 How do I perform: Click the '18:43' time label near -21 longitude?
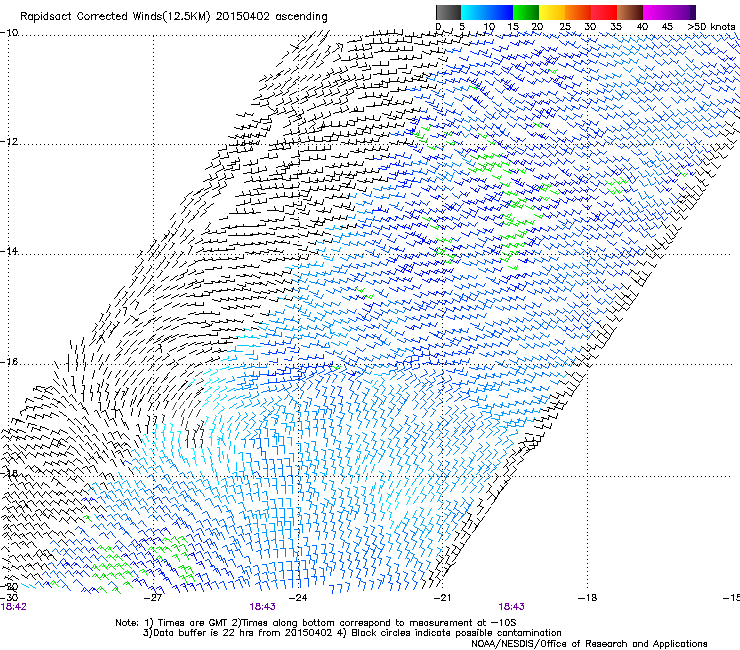click(511, 607)
